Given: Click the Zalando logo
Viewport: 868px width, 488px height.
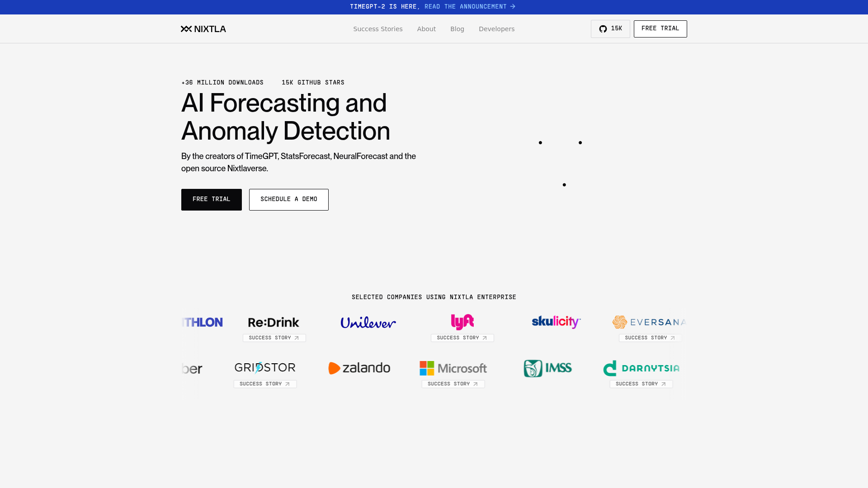Looking at the screenshot, I should [x=359, y=368].
